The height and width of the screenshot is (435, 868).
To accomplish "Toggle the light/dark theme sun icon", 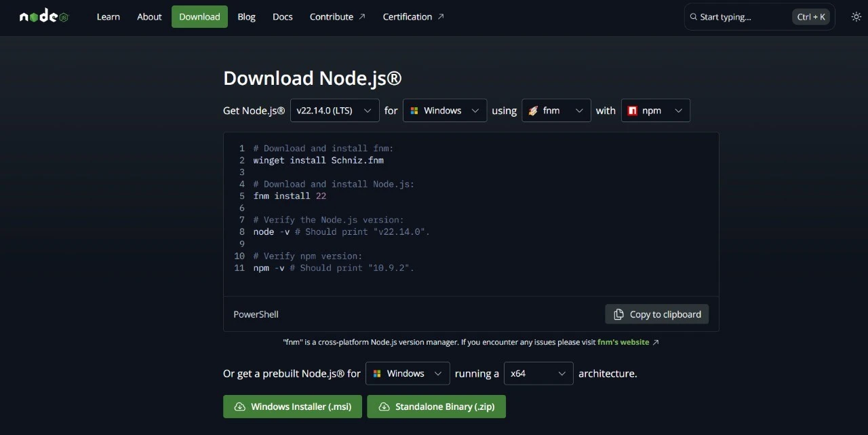I will point(856,16).
